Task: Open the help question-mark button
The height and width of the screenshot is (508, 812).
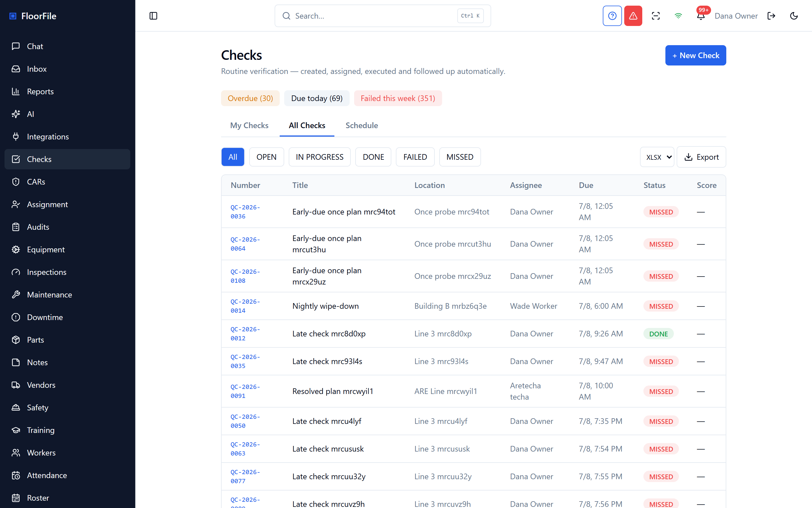Action: coord(612,16)
